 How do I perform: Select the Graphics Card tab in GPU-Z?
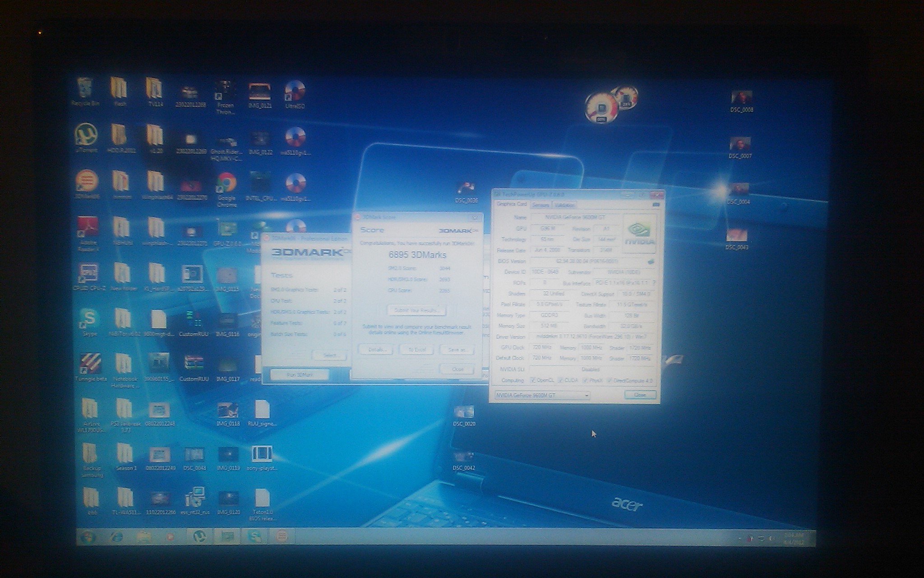512,204
